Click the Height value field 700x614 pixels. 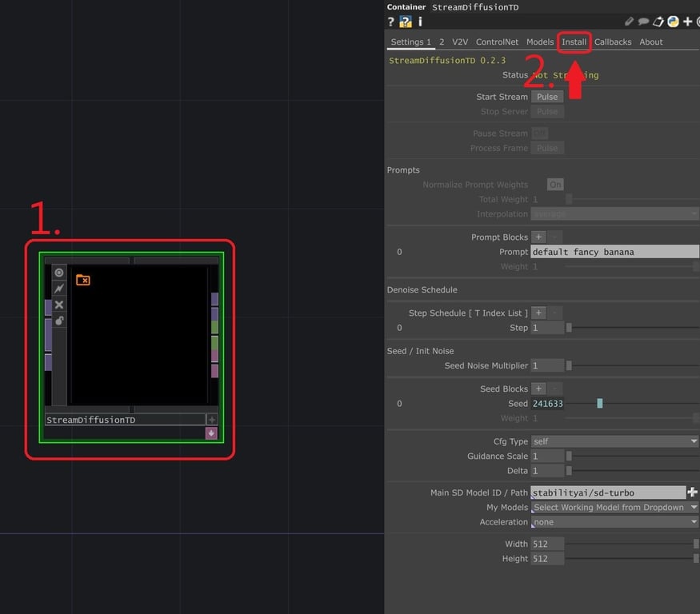click(547, 559)
